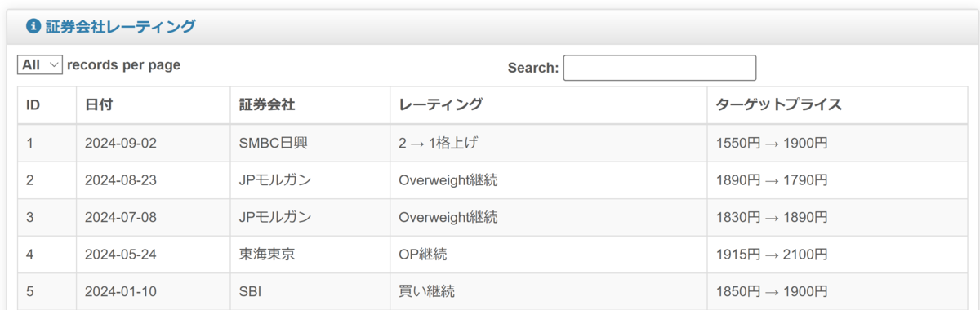
Task: Sort table by ID column header
Action: 47,105
